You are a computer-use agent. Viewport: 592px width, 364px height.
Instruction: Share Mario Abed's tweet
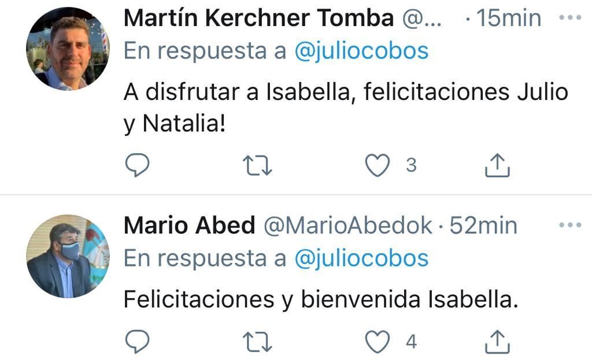click(x=497, y=342)
